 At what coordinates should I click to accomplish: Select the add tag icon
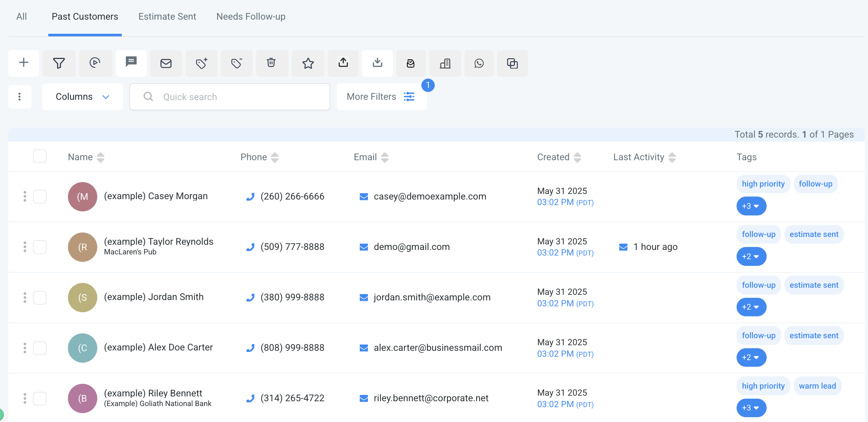pyautogui.click(x=201, y=63)
